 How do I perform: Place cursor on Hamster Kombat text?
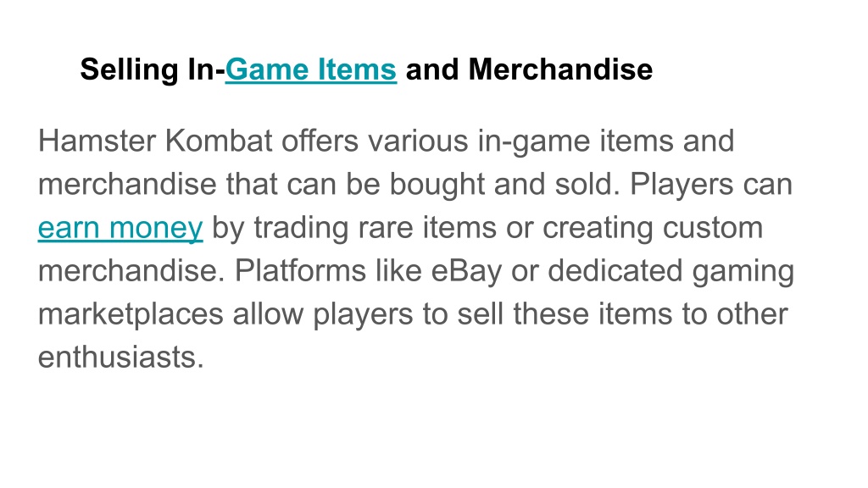155,141
